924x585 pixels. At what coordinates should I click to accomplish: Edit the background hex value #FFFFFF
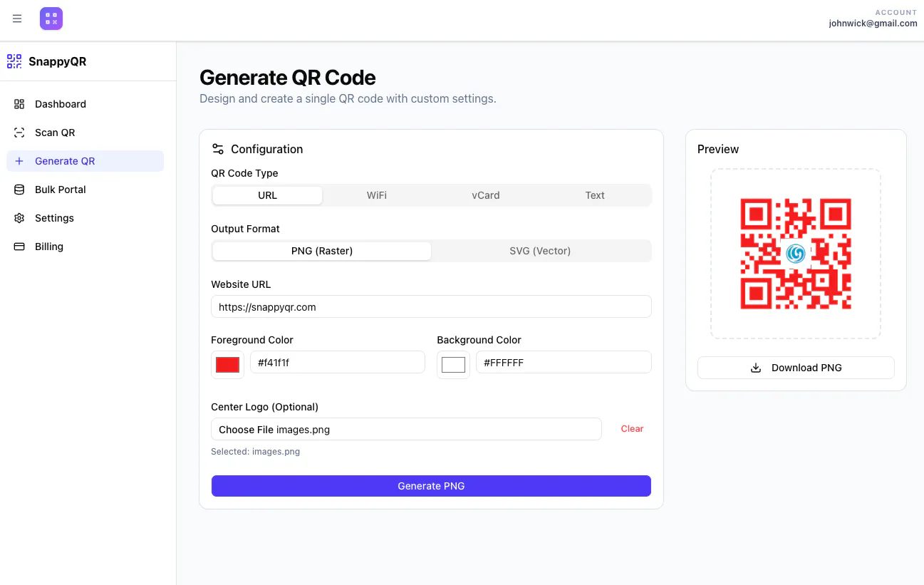click(x=564, y=362)
